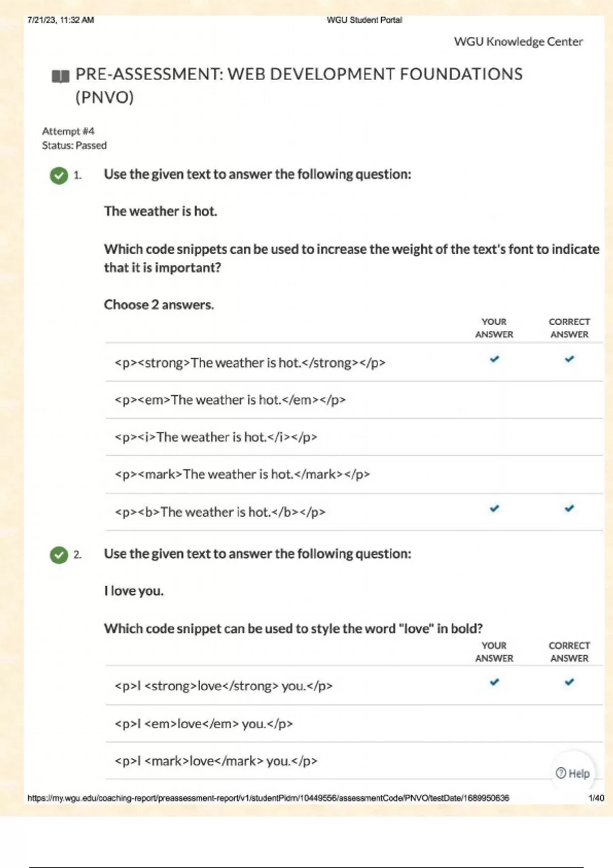Click the Help question mark icon
Viewport: 613px width, 868px height.
(561, 773)
